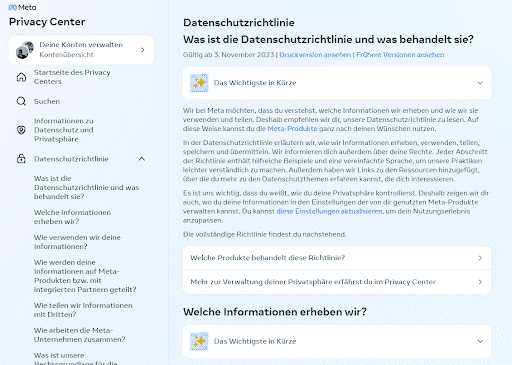The width and height of the screenshot is (512, 365).
Task: Click the Meta logo
Action: (22, 7)
